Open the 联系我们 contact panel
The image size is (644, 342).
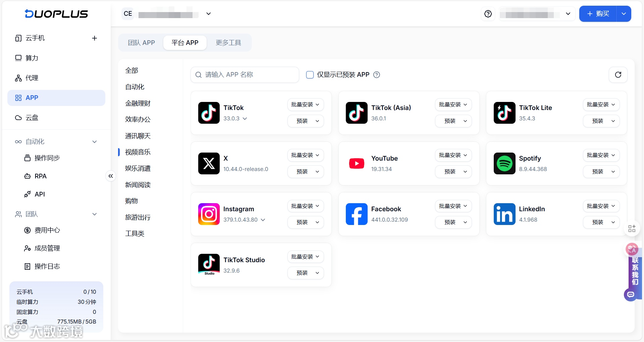[635, 271]
